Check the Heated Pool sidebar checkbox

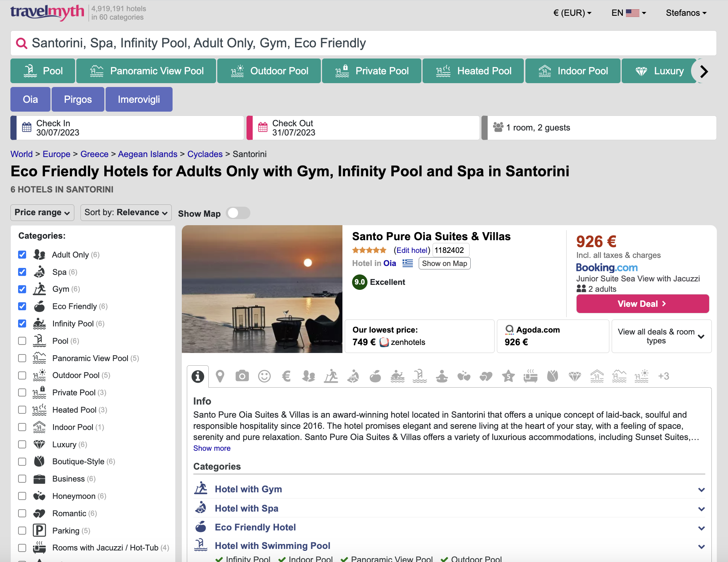(22, 410)
